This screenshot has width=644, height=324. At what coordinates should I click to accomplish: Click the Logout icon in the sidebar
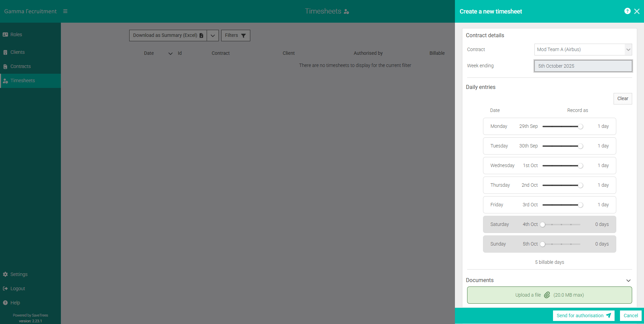(x=5, y=288)
